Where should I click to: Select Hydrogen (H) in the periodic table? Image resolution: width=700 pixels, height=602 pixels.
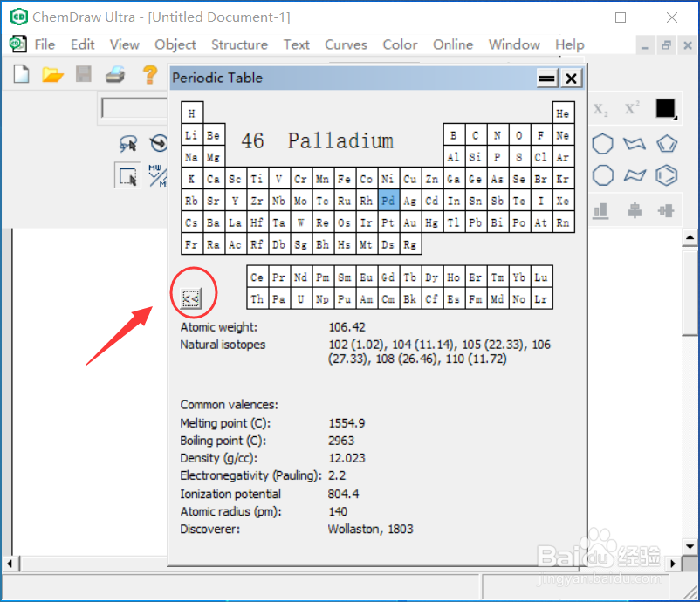coord(192,113)
